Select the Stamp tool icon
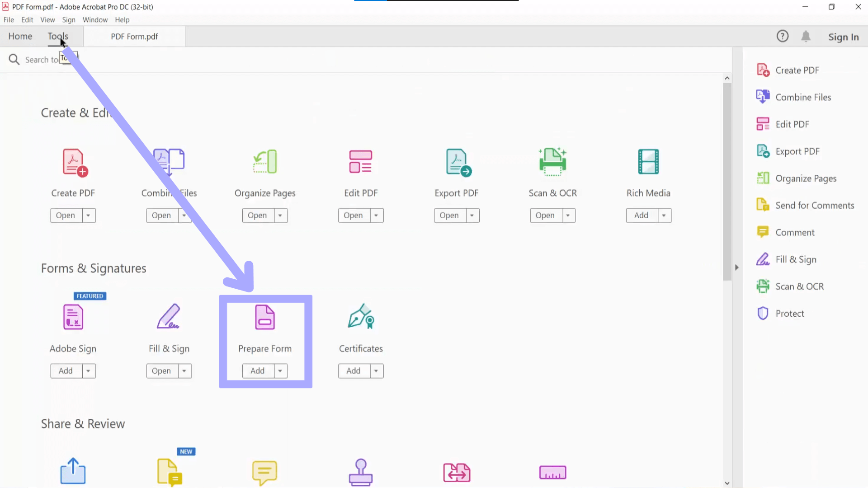This screenshot has height=488, width=868. point(361,472)
